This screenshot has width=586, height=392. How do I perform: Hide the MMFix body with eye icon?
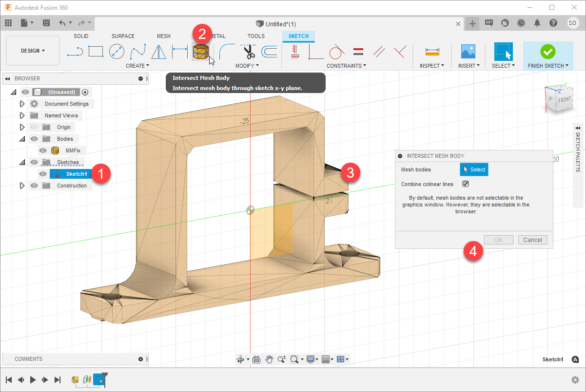pos(43,150)
